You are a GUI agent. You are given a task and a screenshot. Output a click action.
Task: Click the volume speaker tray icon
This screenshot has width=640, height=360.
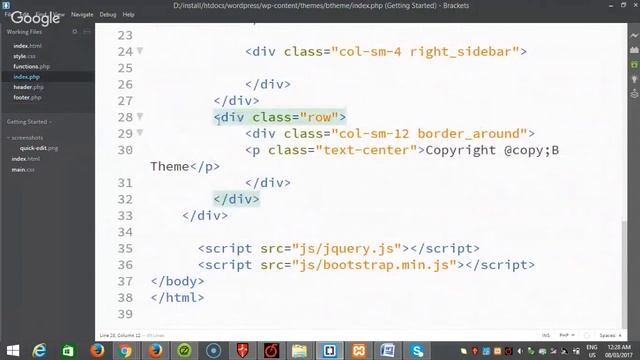click(x=520, y=351)
